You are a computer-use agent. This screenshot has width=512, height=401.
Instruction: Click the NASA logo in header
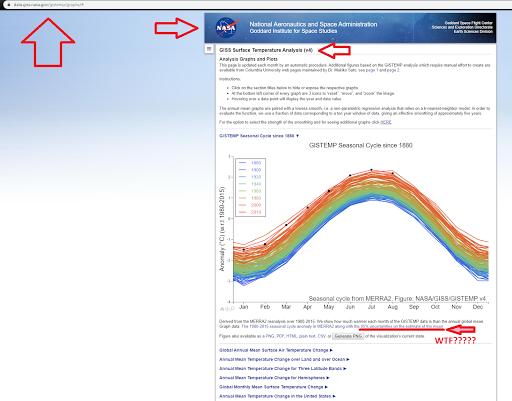(227, 28)
